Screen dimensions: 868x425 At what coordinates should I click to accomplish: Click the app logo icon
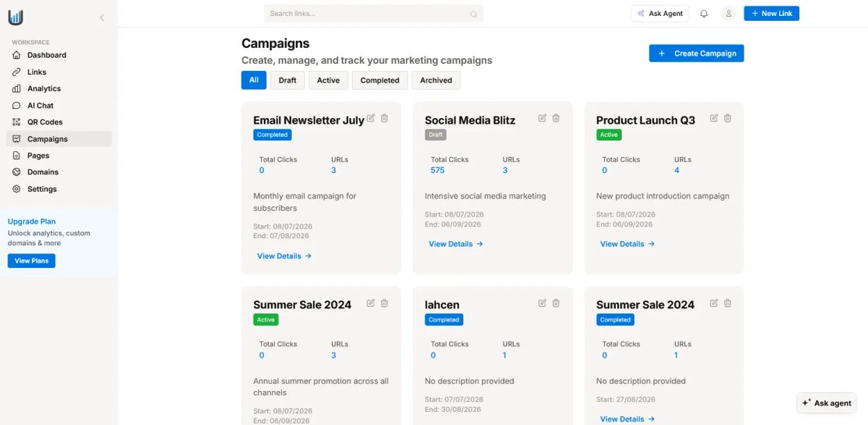[x=16, y=17]
